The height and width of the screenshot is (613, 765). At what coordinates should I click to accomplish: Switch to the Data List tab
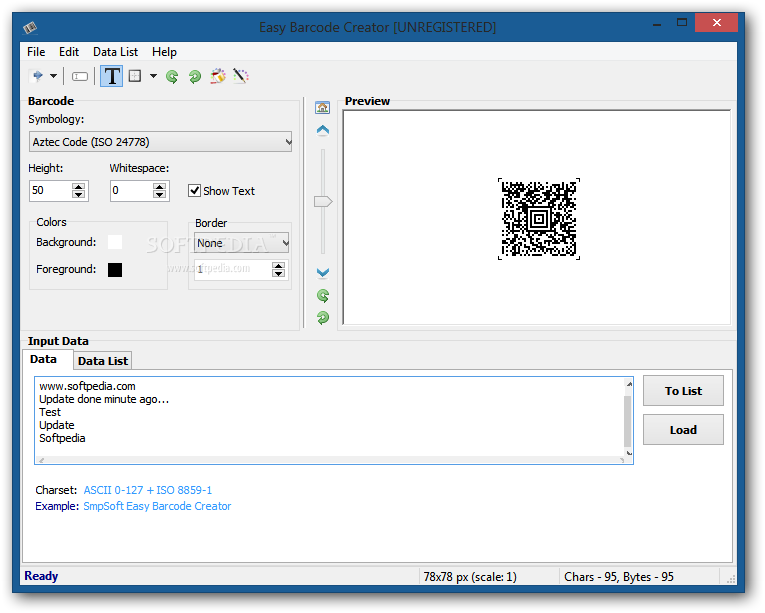click(x=103, y=361)
